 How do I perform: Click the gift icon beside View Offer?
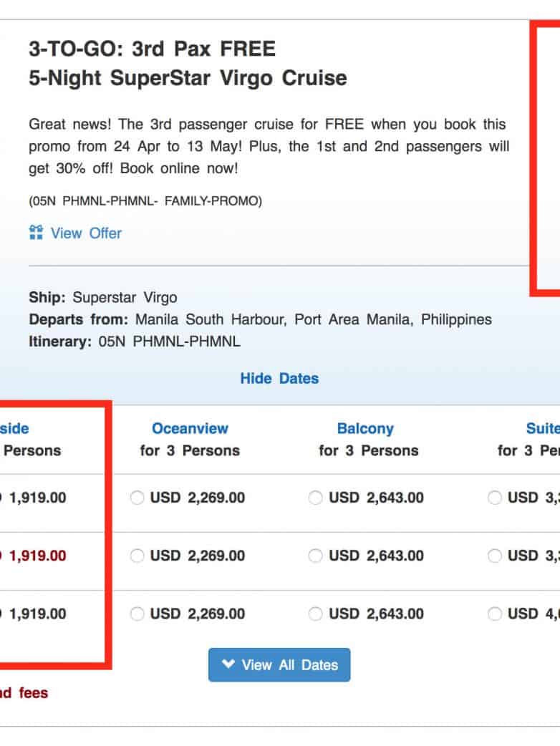tap(36, 233)
